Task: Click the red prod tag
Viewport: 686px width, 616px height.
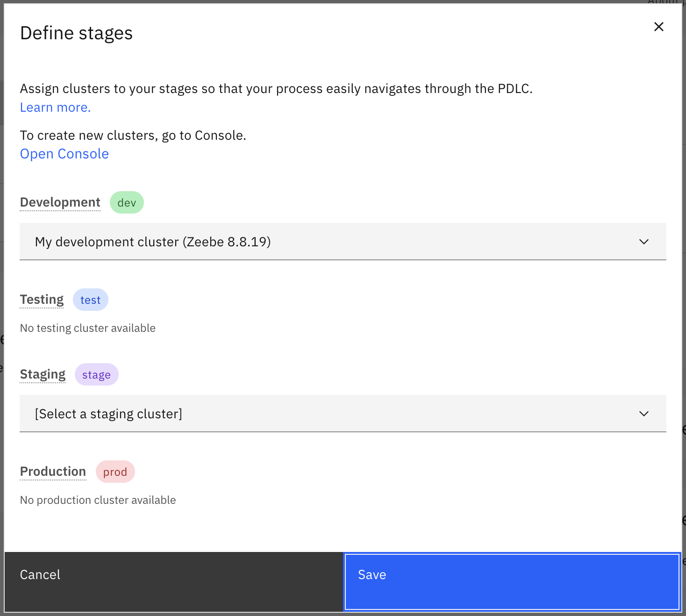Action: pos(115,472)
